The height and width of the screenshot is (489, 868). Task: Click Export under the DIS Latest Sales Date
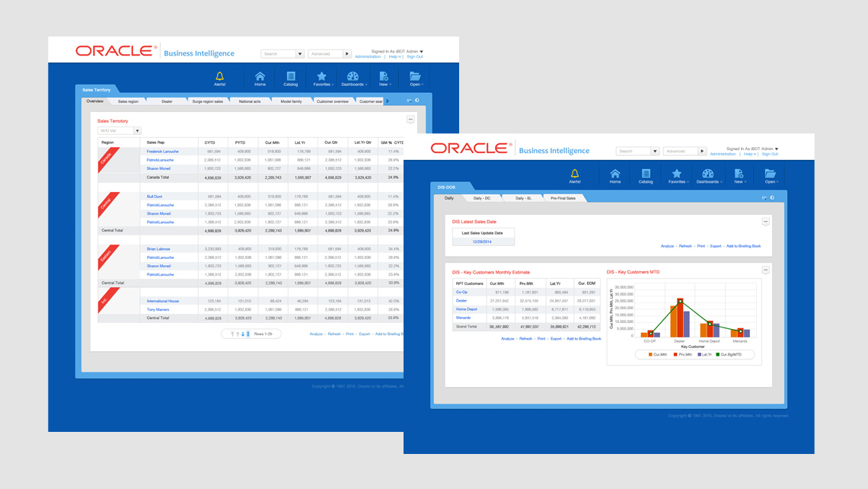click(x=715, y=246)
